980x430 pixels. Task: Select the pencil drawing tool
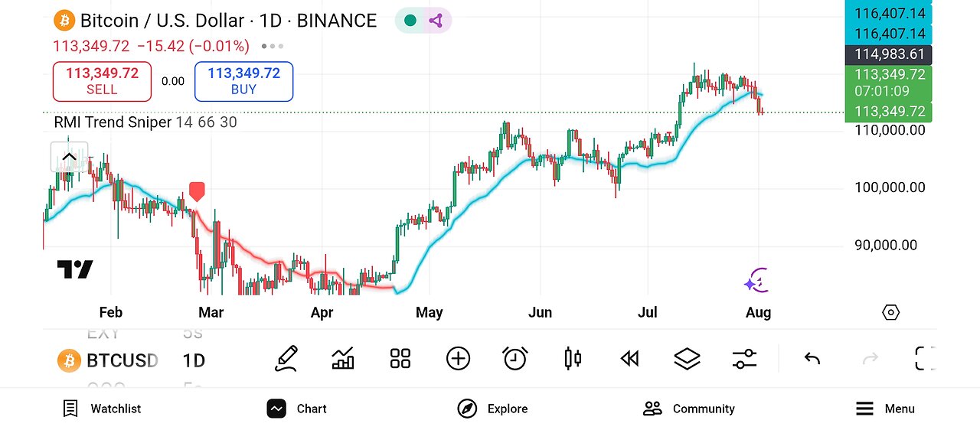pyautogui.click(x=286, y=358)
